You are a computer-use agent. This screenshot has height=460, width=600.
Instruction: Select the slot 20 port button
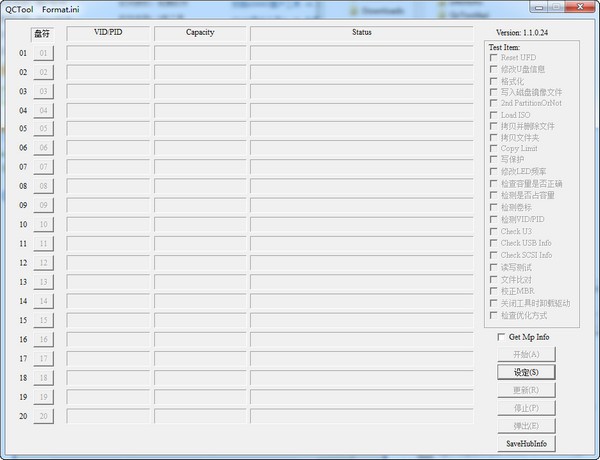(x=43, y=416)
